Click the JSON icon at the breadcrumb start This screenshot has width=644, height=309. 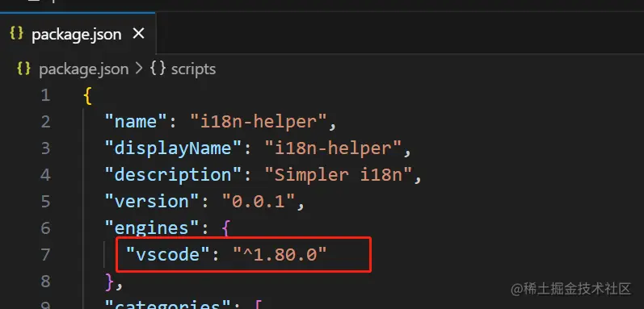pos(23,69)
